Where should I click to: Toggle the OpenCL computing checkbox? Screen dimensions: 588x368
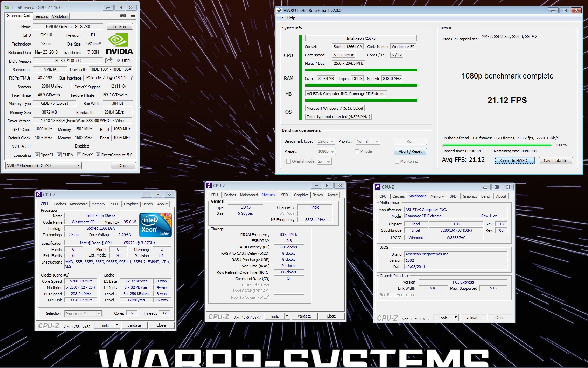pos(37,155)
